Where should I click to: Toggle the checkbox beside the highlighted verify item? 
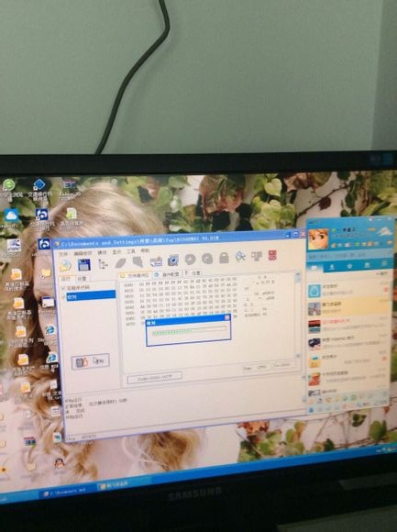(x=63, y=297)
